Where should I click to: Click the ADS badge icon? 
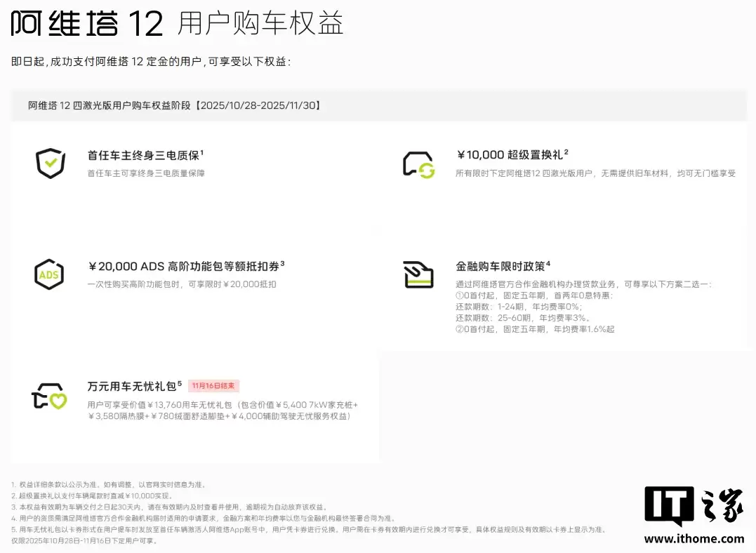pos(49,274)
